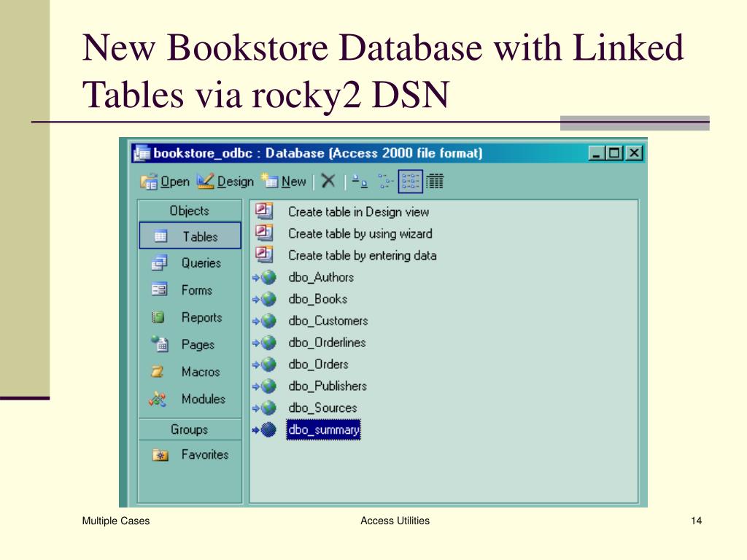Click the globe icon for dbo_Sources
The image size is (747, 560).
click(x=268, y=408)
